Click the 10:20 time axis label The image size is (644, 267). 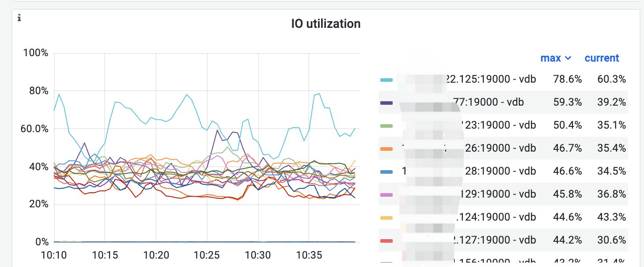pos(156,256)
